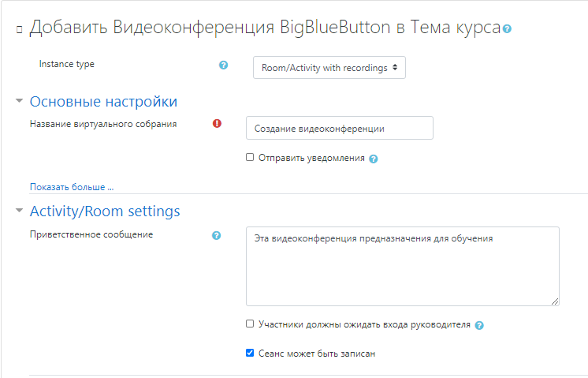Click the Основные настройки section title

(x=103, y=102)
